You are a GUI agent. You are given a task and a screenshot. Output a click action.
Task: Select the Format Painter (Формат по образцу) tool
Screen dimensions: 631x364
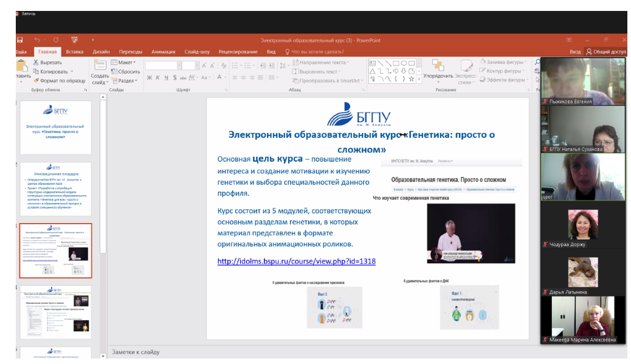pos(35,80)
